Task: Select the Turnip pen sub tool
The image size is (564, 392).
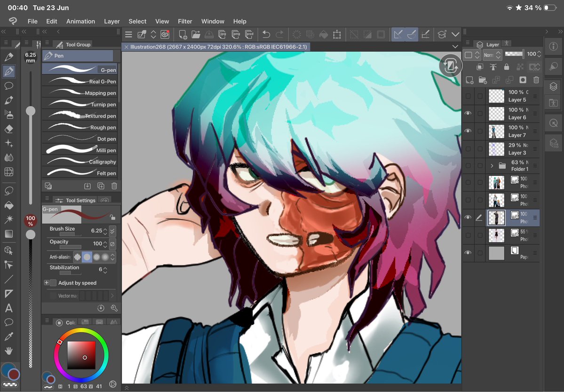Action: pos(80,104)
